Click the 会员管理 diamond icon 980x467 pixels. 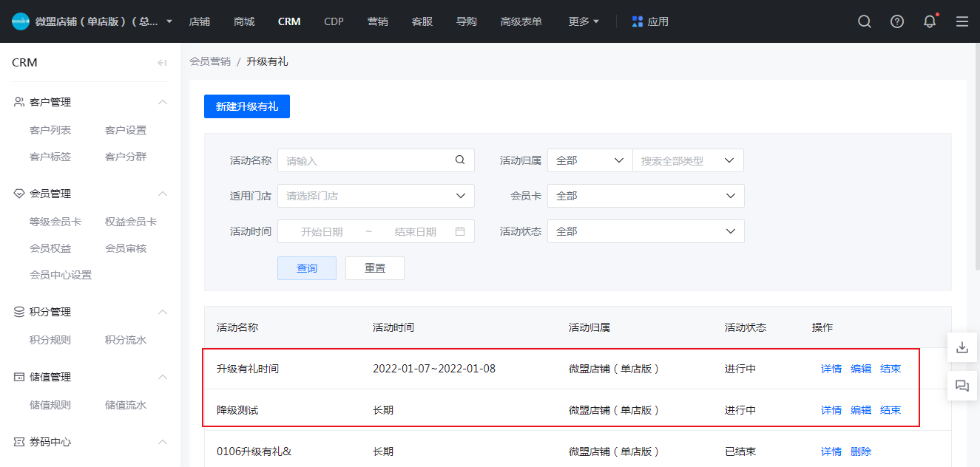click(x=19, y=194)
